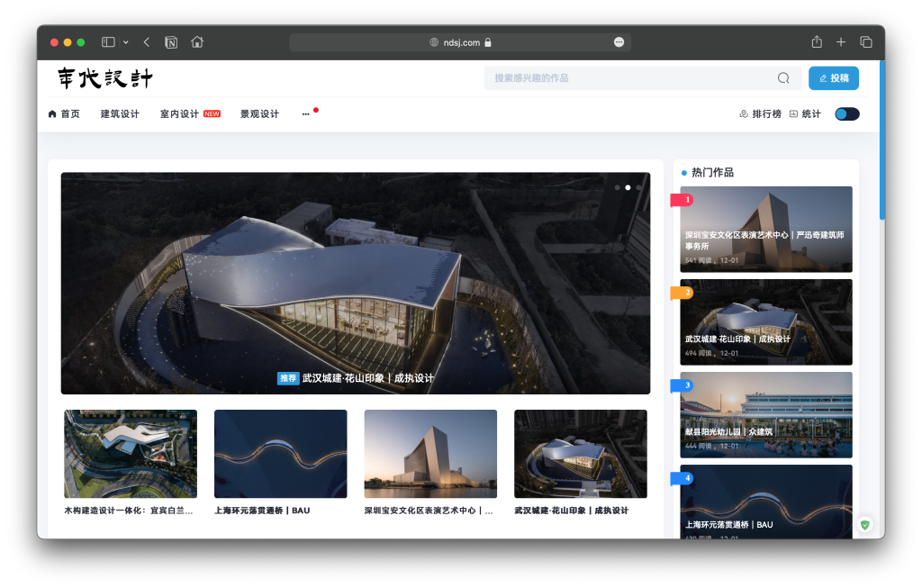Open hot work 献县阳光幼儿园｜众建筑
This screenshot has height=588, width=922.
click(x=766, y=415)
